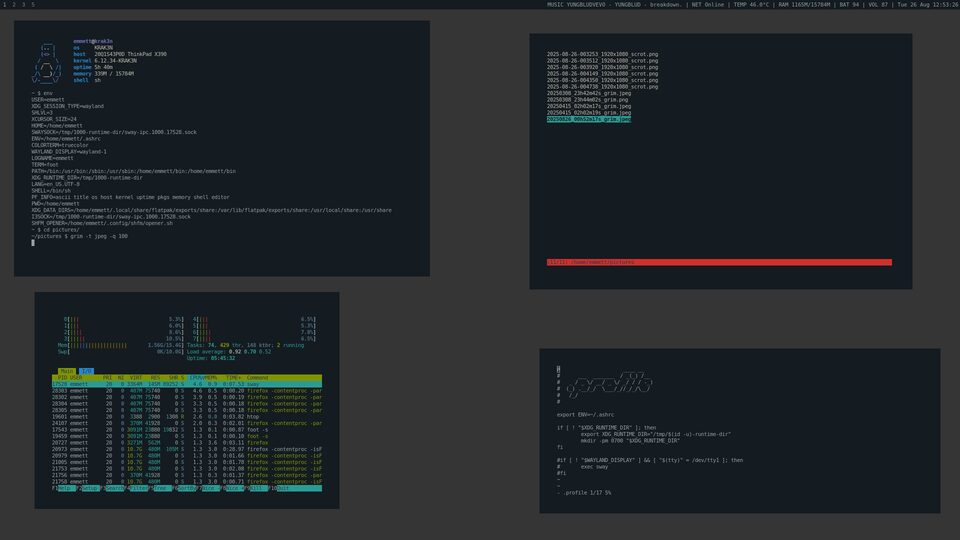Click the NET Online status entry
The image size is (960, 540).
(707, 4)
